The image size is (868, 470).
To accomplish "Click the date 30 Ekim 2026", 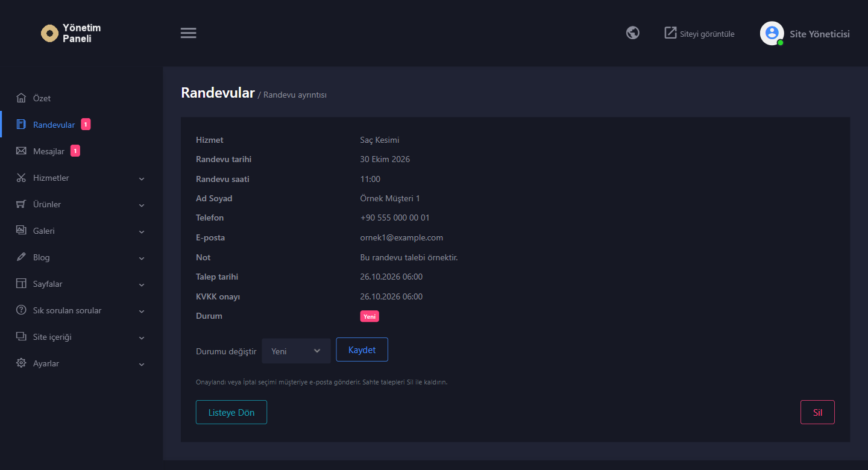I will coord(385,160).
